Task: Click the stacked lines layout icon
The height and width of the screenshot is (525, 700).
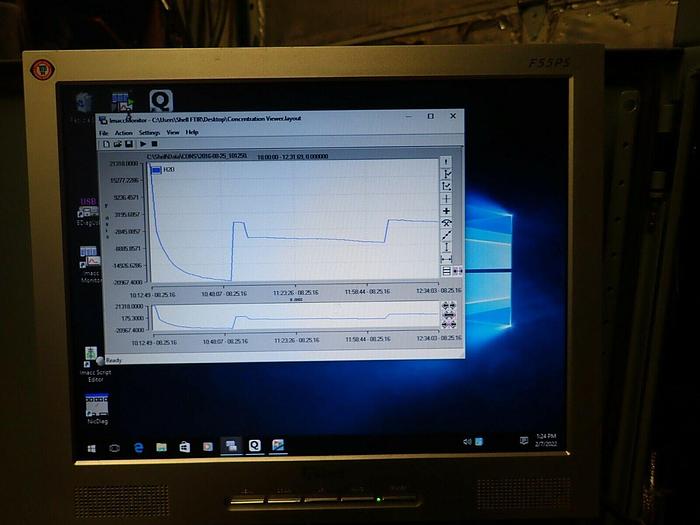Action: click(x=446, y=271)
